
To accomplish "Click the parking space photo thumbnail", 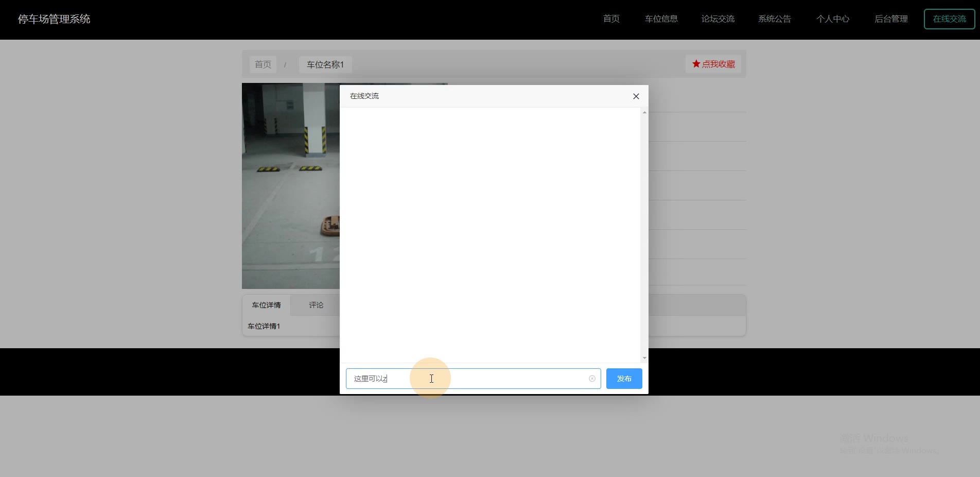I will [x=291, y=186].
